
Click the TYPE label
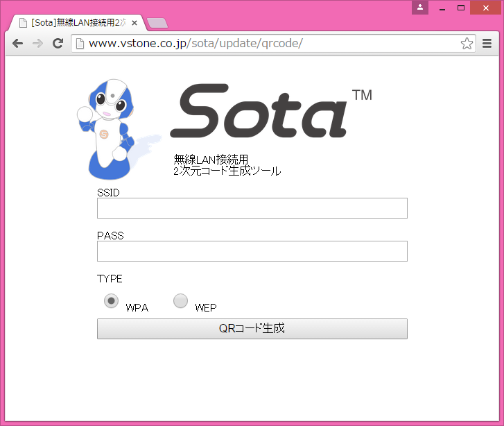pos(110,279)
